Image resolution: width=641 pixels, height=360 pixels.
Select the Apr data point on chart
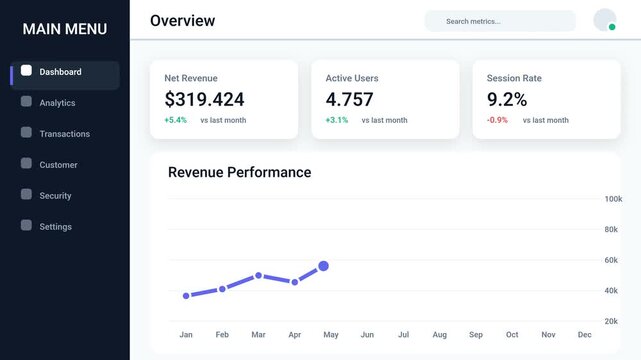(x=295, y=282)
